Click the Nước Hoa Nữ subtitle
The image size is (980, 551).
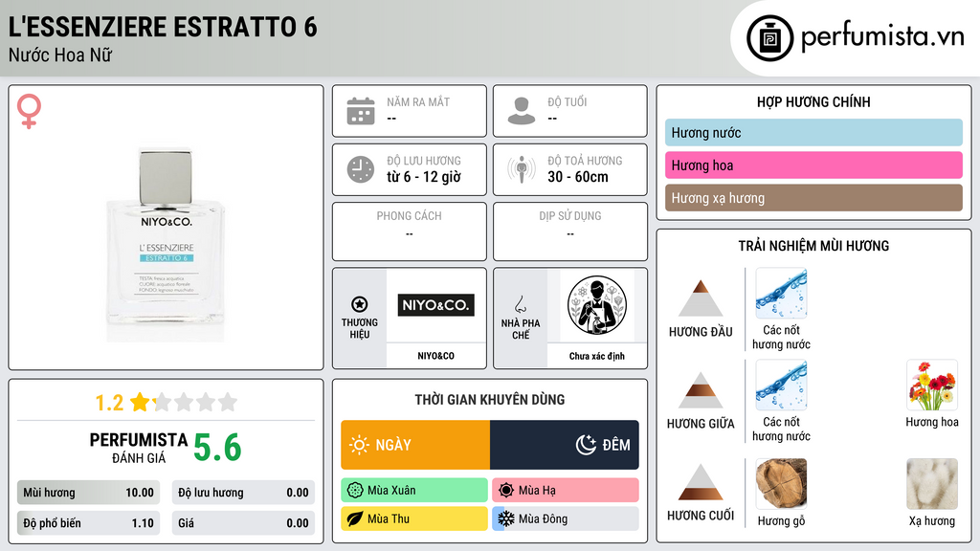pyautogui.click(x=60, y=55)
